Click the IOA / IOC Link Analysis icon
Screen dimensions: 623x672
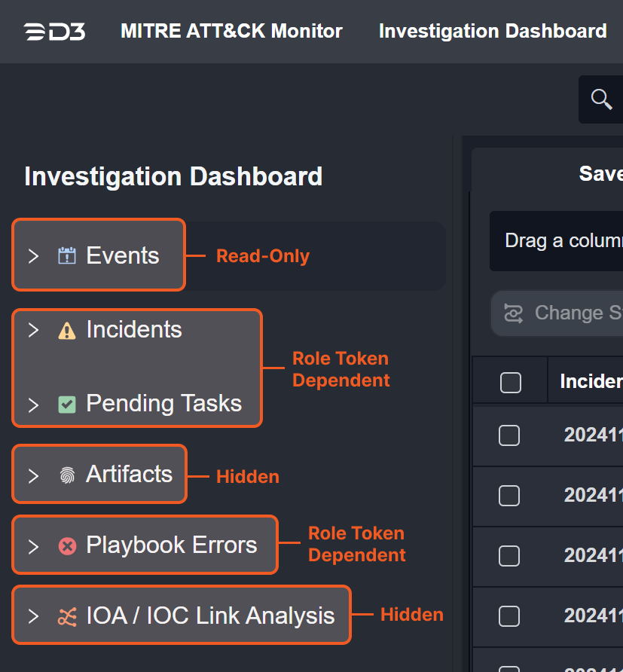[67, 617]
